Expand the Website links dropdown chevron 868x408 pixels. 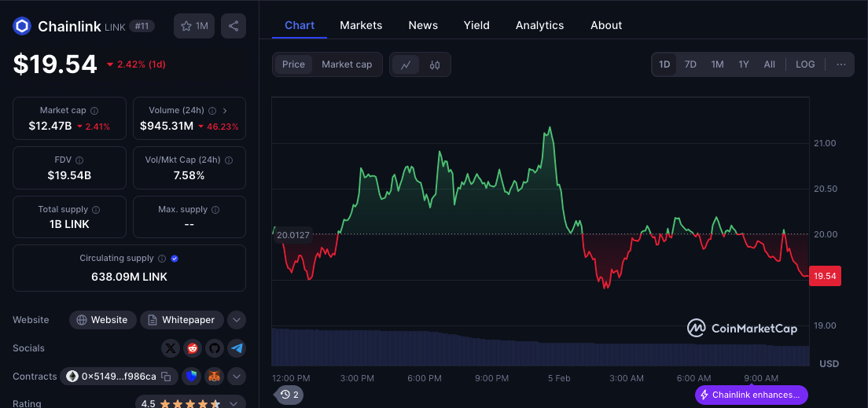click(x=237, y=320)
